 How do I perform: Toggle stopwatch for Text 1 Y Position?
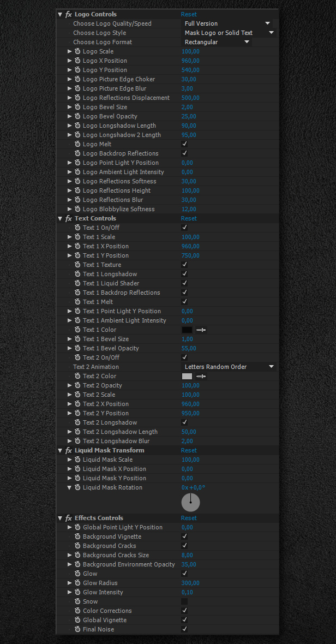point(77,255)
